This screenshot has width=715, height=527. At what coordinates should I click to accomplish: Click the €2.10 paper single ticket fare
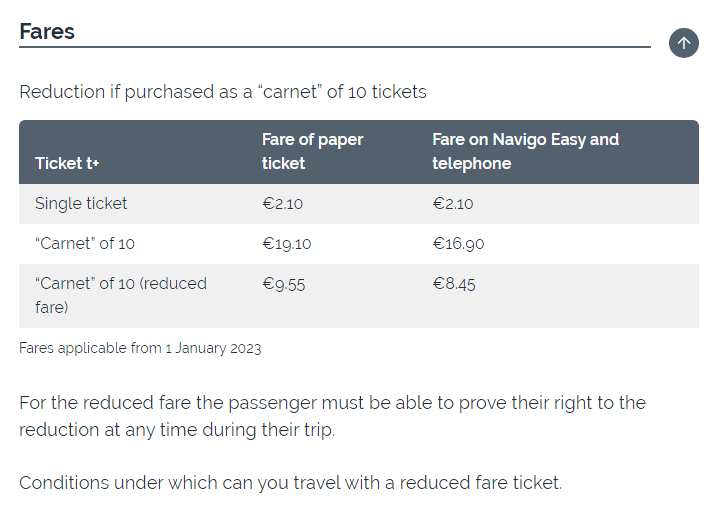[x=283, y=203]
